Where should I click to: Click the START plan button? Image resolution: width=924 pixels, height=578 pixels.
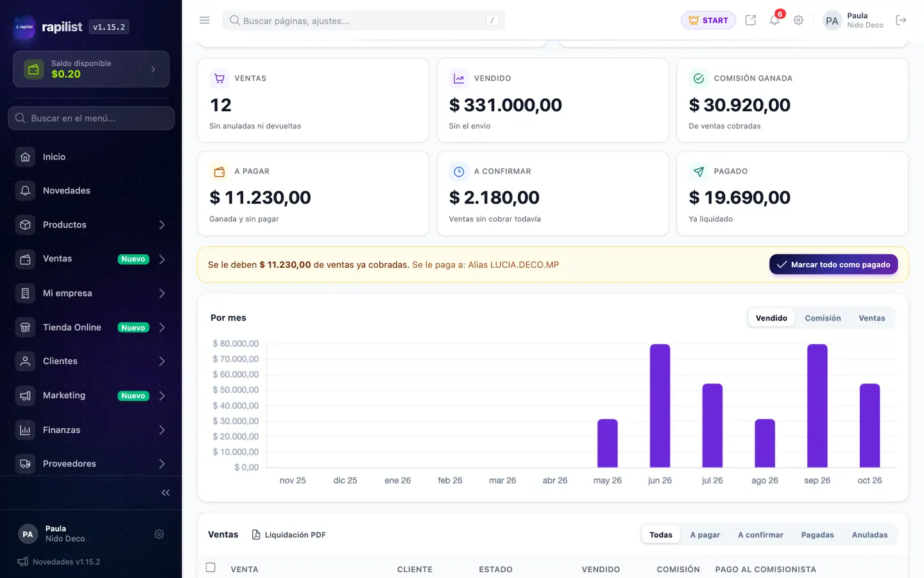point(708,21)
